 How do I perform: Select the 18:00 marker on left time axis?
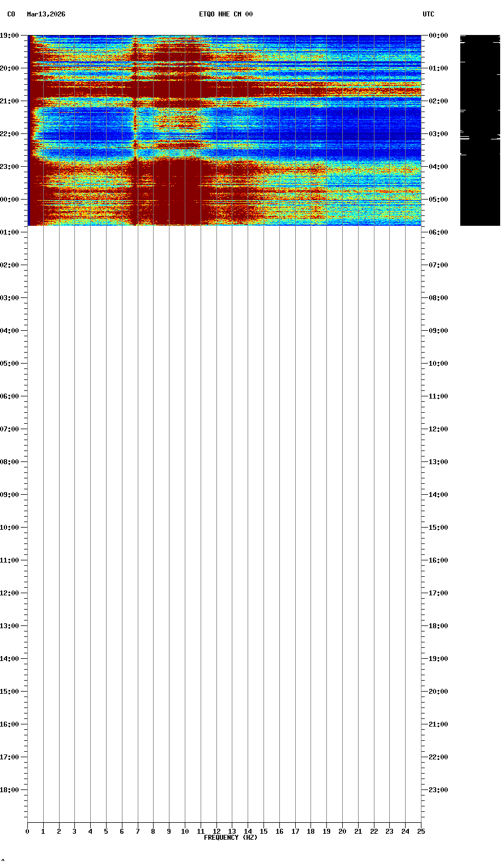pyautogui.click(x=9, y=790)
